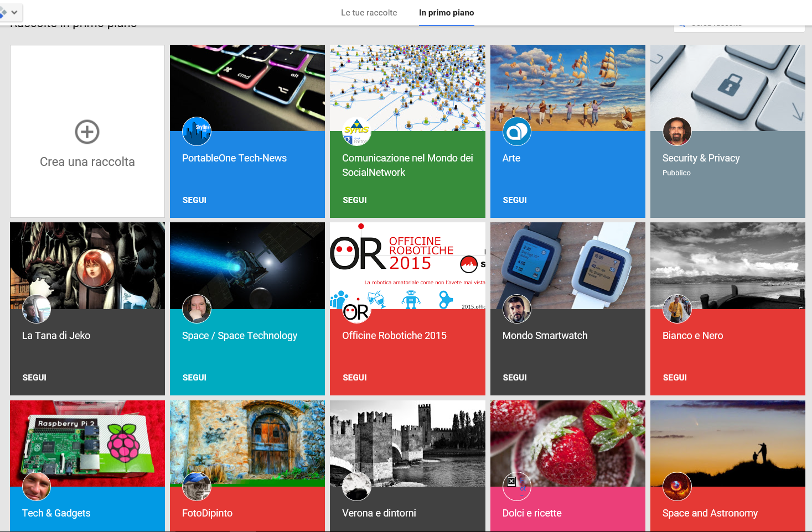Viewport: 812px width, 532px height.
Task: Click the Pubblico label on Security & Privacy
Action: [676, 173]
